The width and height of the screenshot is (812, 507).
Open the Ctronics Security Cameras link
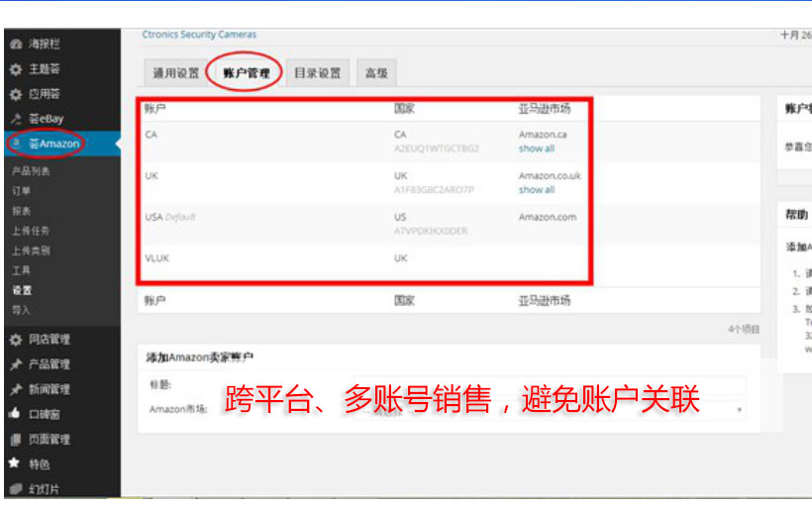pos(199,35)
